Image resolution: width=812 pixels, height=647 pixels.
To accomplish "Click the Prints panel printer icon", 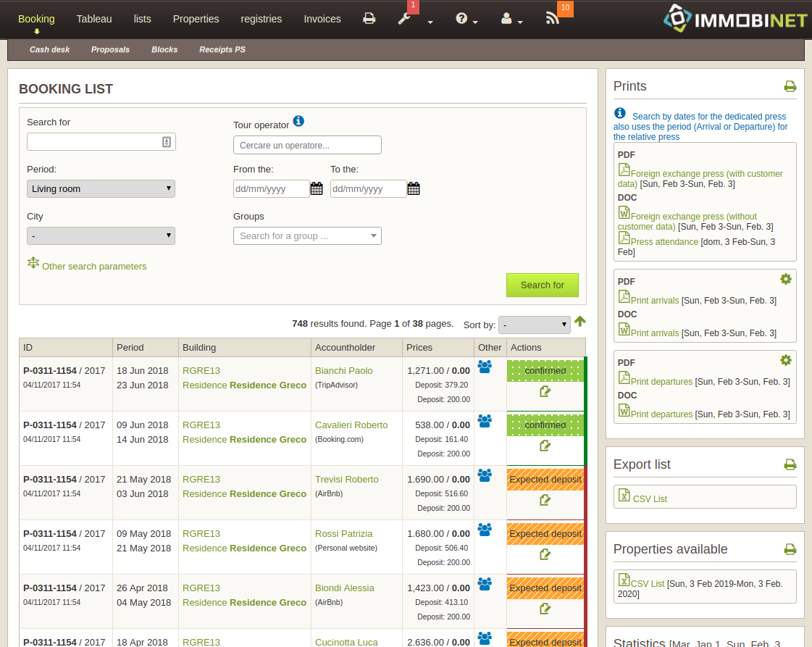I will pos(790,86).
